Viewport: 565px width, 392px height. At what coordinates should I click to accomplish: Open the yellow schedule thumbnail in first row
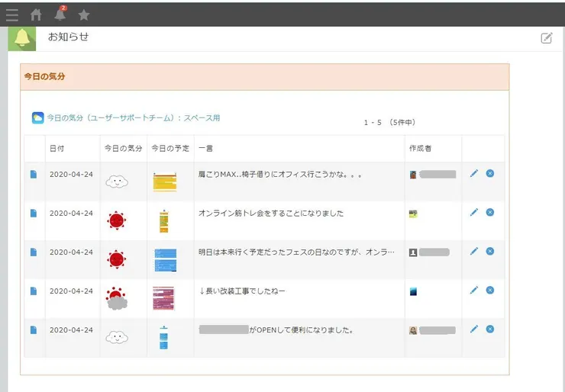pos(165,182)
